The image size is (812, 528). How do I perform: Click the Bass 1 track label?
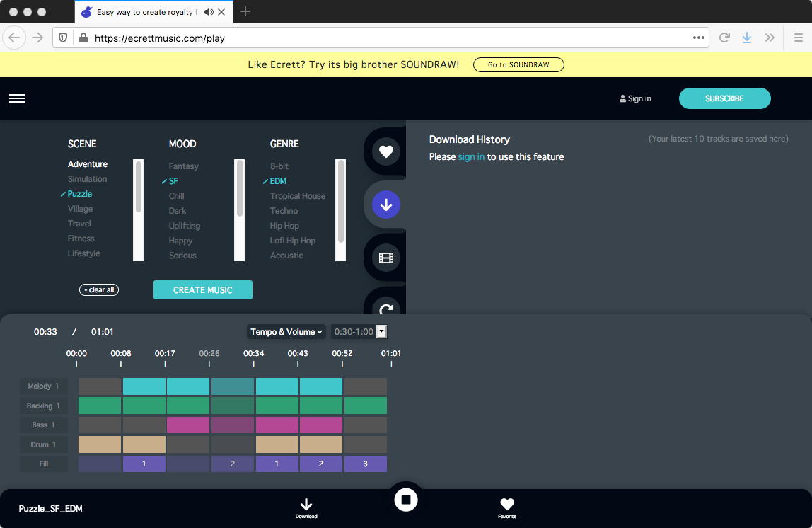point(44,425)
